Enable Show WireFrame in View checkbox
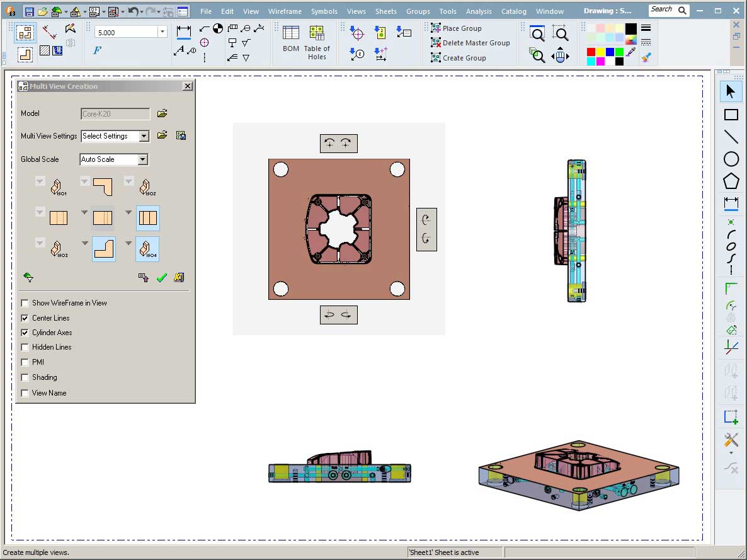The height and width of the screenshot is (560, 747). pyautogui.click(x=25, y=303)
